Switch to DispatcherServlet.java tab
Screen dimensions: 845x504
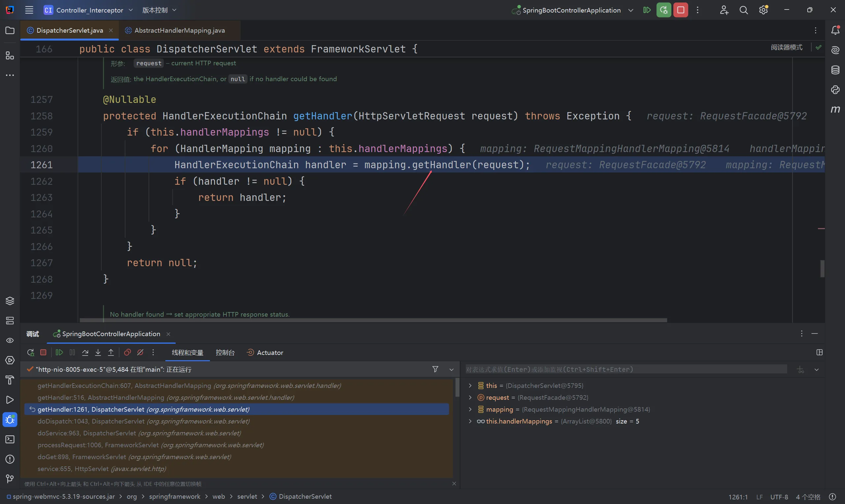pos(70,31)
